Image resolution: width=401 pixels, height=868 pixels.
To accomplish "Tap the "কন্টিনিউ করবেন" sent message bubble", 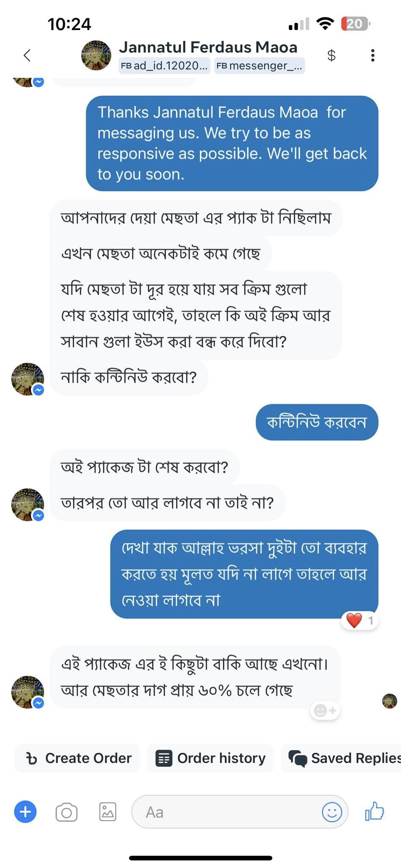I will pos(317,422).
